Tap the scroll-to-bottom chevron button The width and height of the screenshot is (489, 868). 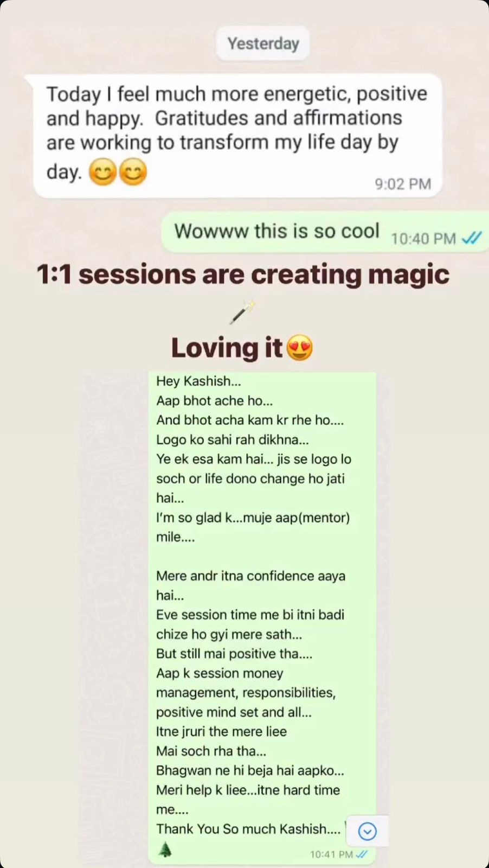pos(367,831)
